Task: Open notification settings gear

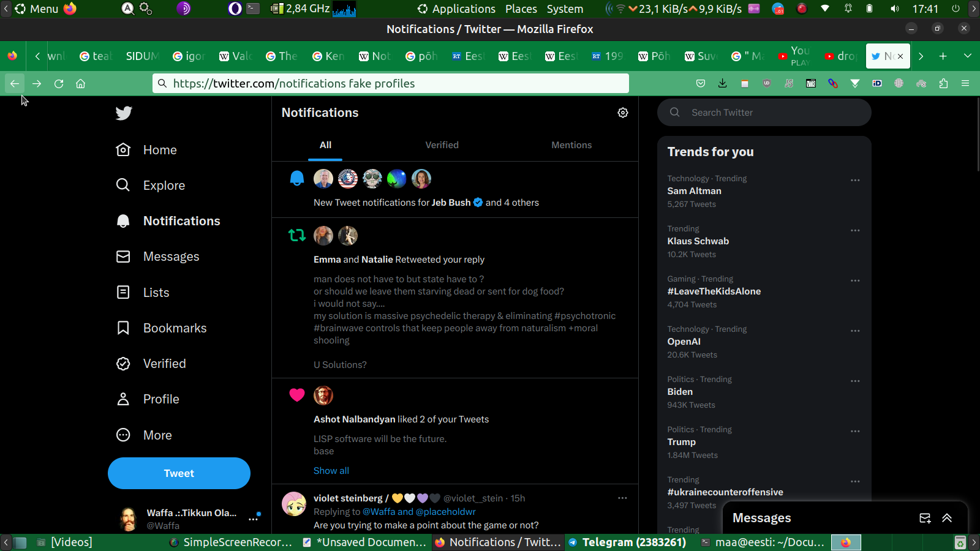Action: [x=623, y=113]
